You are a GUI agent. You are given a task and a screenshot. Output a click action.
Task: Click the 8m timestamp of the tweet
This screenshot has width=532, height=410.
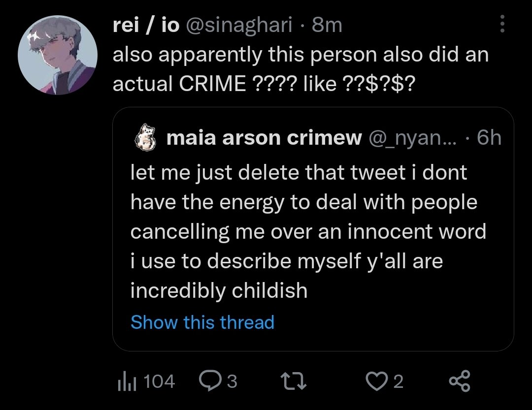327,25
